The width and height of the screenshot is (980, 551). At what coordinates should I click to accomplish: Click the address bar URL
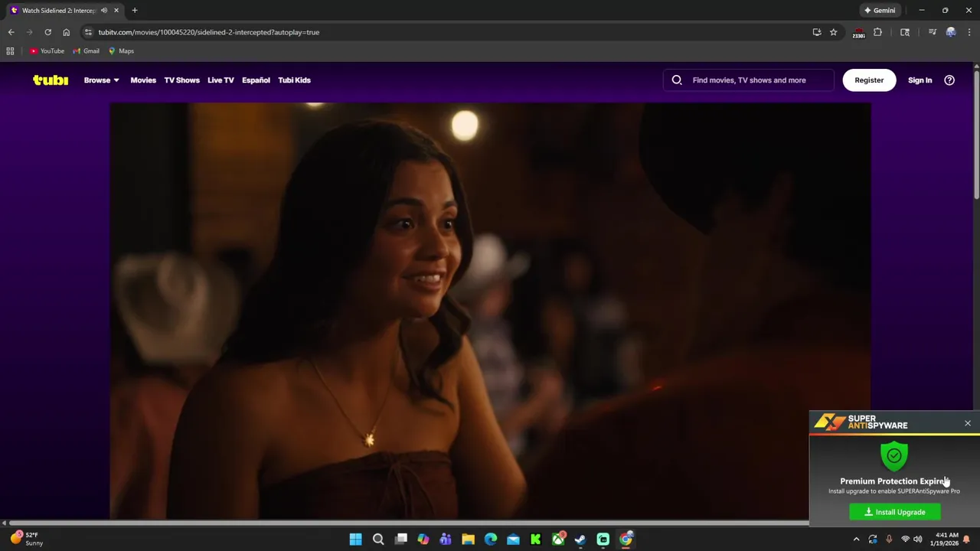click(x=209, y=32)
